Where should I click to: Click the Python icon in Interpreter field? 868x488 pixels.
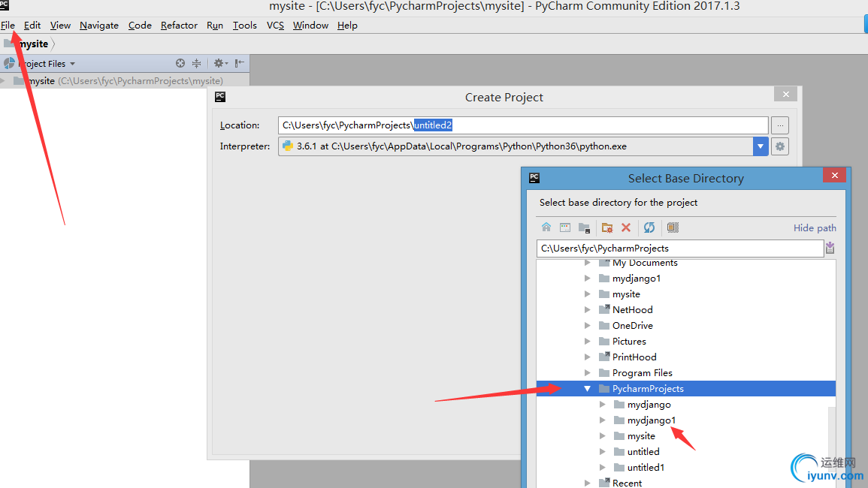tap(288, 146)
